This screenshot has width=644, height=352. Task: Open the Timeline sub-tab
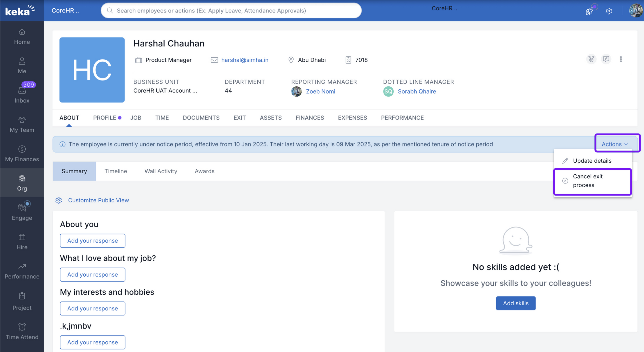pos(115,171)
